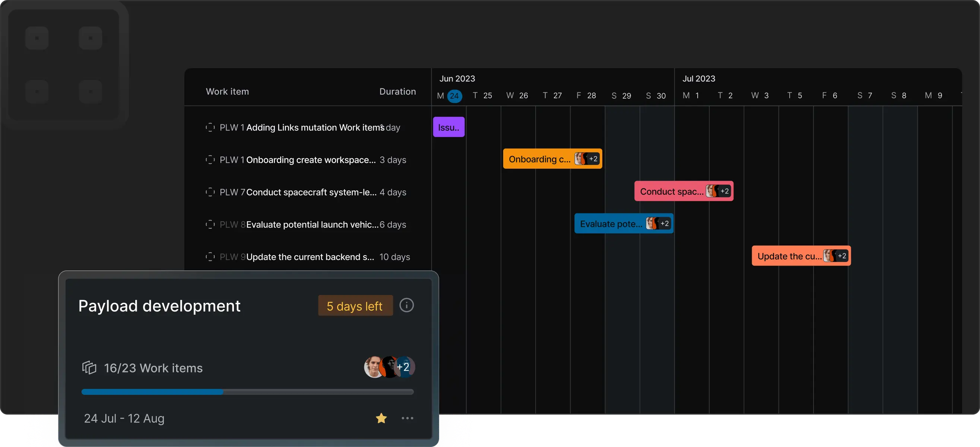Image resolution: width=980 pixels, height=447 pixels.
Task: Click the Work item column header
Action: 227,92
